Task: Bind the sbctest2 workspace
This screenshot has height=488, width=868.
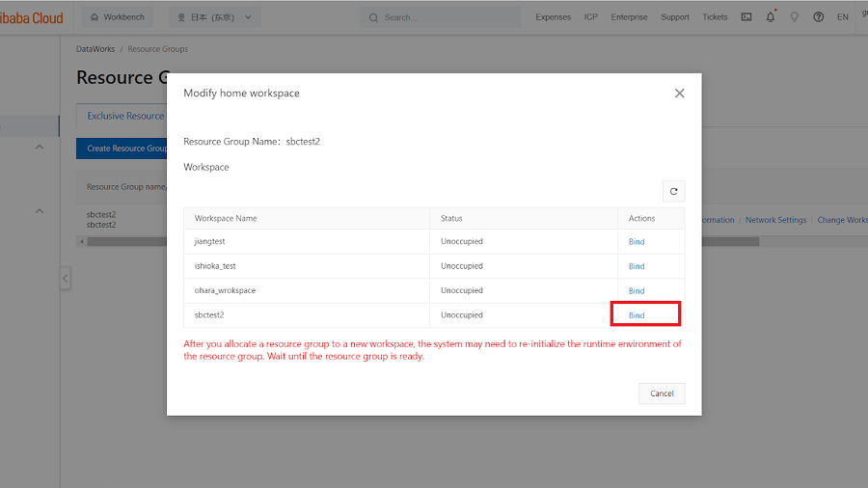Action: pyautogui.click(x=637, y=315)
